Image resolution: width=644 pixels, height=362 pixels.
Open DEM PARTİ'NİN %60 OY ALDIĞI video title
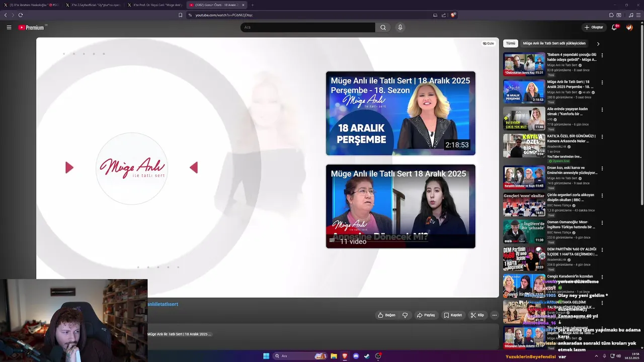point(572,251)
